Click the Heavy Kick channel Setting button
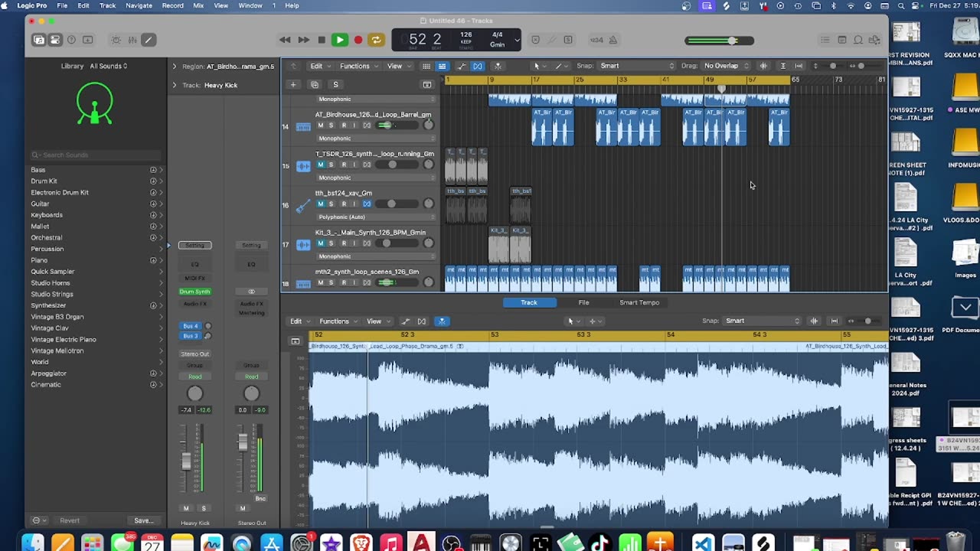Screen dimensions: 980x551 (195, 245)
